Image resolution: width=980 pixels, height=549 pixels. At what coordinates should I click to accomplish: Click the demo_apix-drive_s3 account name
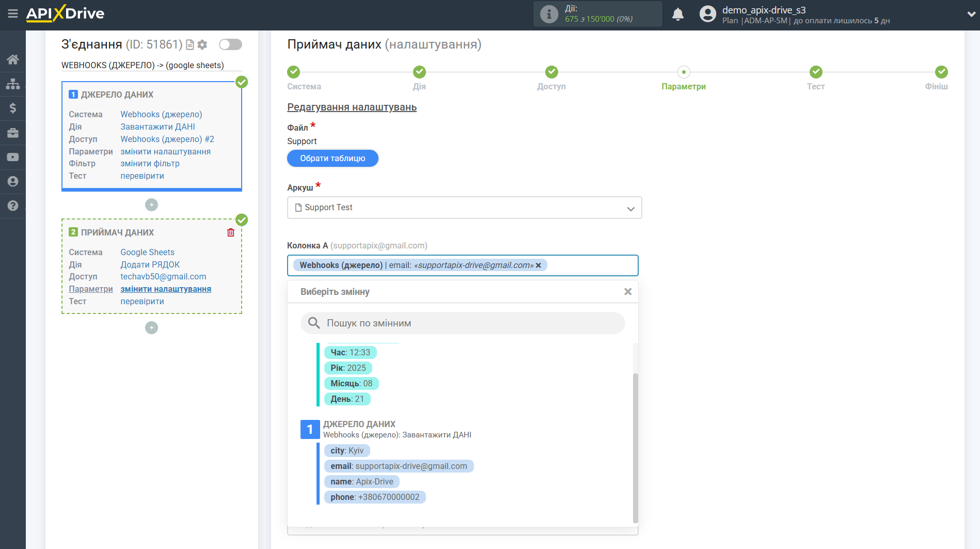[x=764, y=10]
